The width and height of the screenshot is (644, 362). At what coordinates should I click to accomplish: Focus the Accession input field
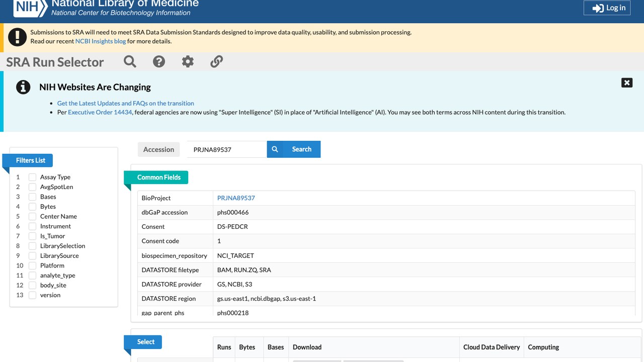coord(227,149)
